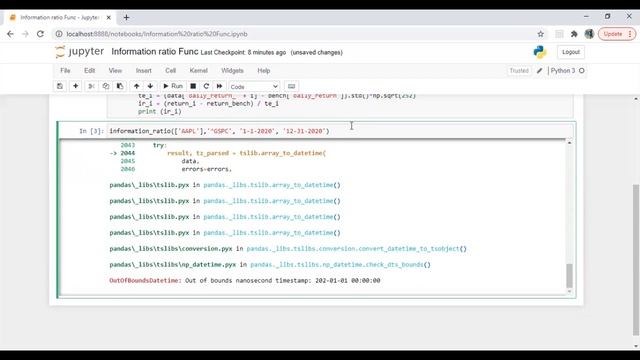Insert a cell below with plus icon

coord(76,86)
